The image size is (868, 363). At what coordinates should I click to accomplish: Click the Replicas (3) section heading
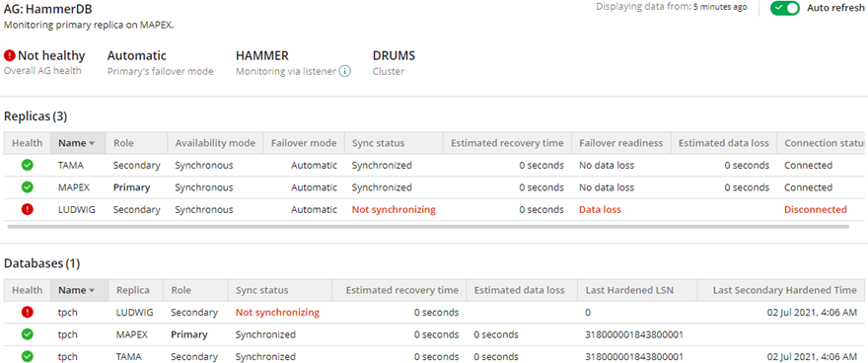(36, 116)
